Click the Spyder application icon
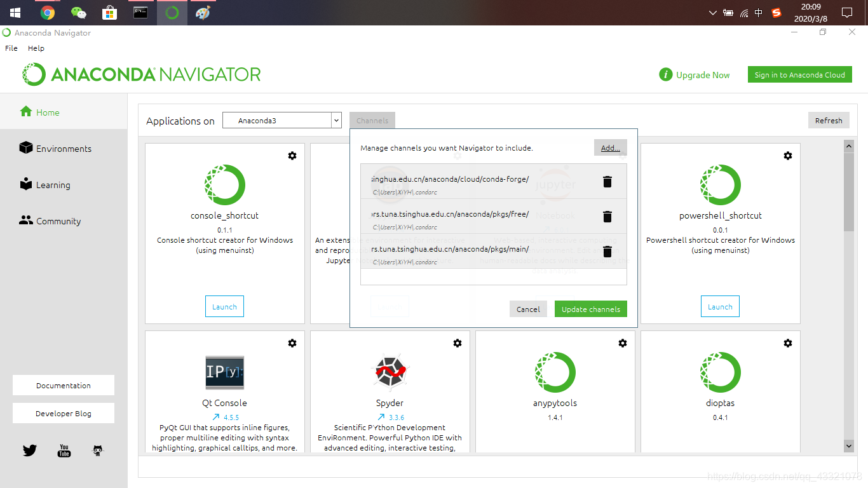This screenshot has width=868, height=488. (390, 372)
